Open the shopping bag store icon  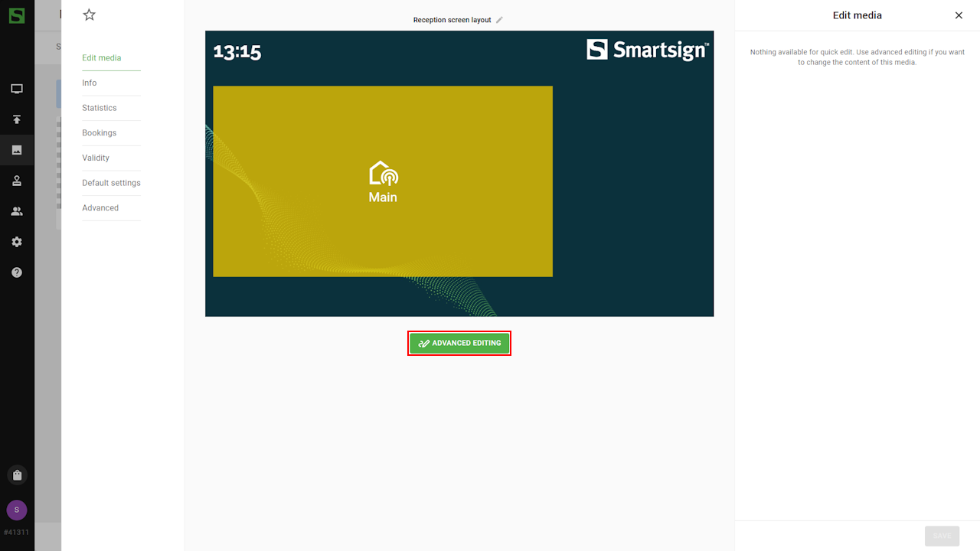[17, 475]
